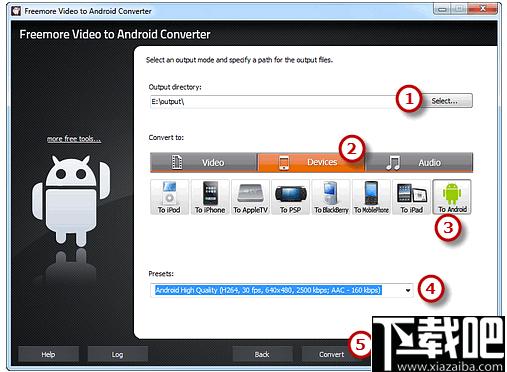
Task: Select the To BlackBerry device icon
Action: (331, 197)
